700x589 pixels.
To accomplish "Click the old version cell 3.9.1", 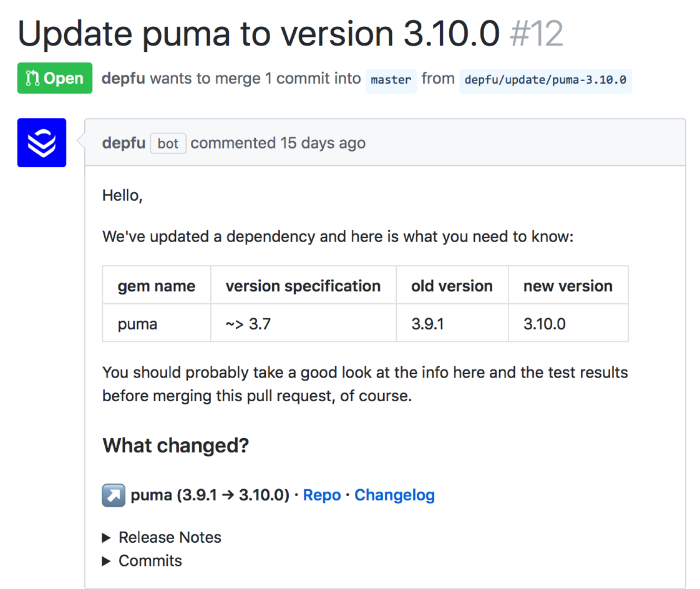I will point(427,324).
